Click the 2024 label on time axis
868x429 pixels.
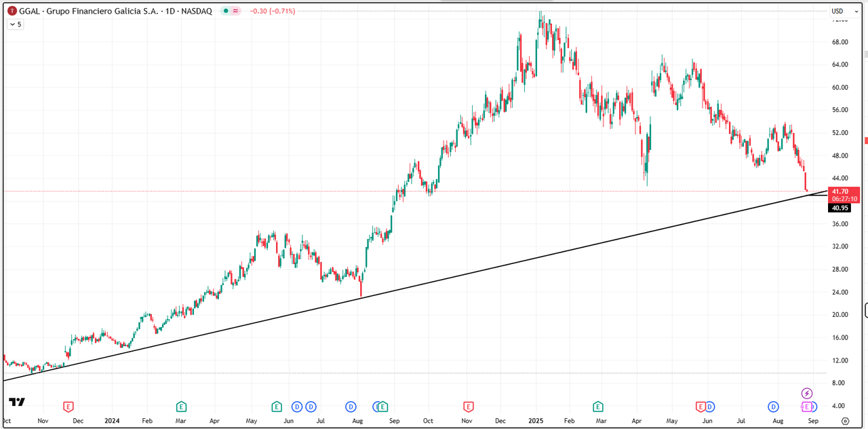(x=113, y=421)
